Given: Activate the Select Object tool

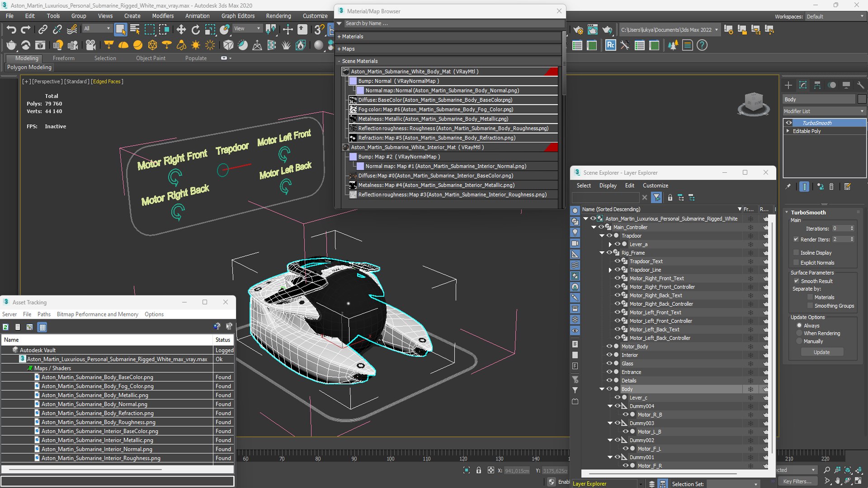Looking at the screenshot, I should 120,30.
